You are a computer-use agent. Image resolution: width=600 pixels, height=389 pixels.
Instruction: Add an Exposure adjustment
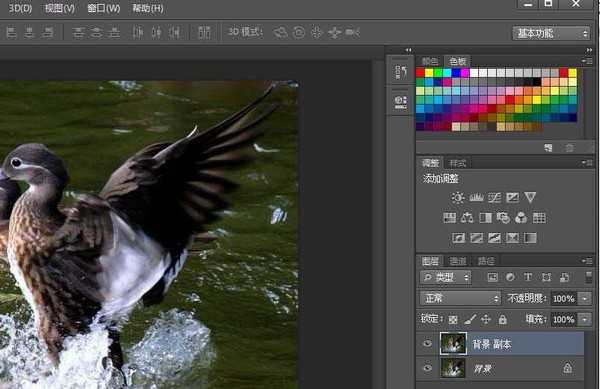point(512,197)
